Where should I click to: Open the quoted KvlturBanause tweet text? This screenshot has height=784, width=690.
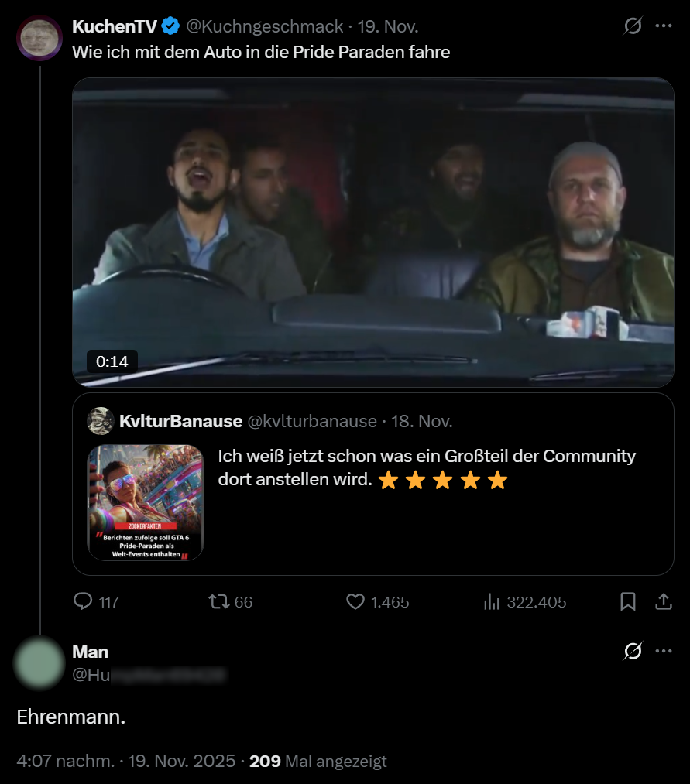pyautogui.click(x=427, y=467)
